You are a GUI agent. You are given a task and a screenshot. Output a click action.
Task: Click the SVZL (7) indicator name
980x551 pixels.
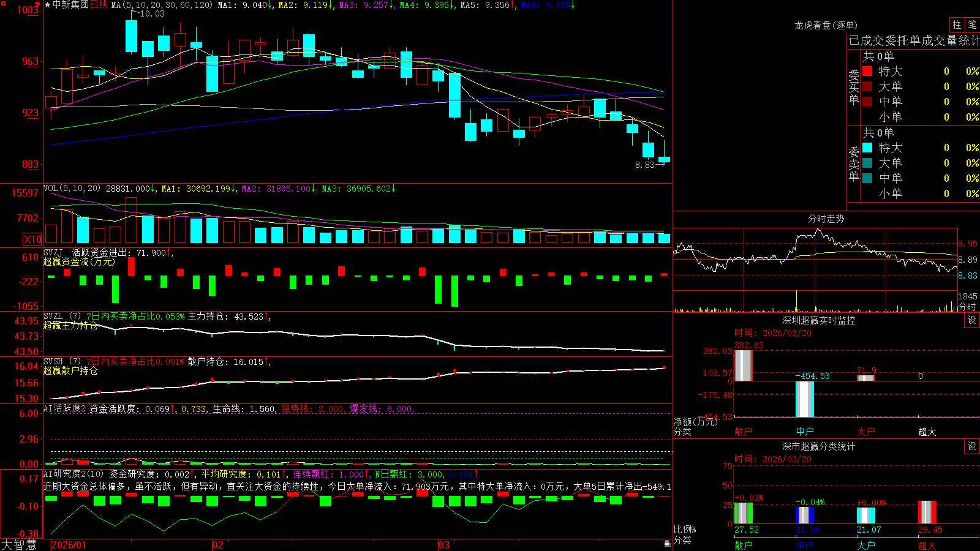pyautogui.click(x=62, y=317)
